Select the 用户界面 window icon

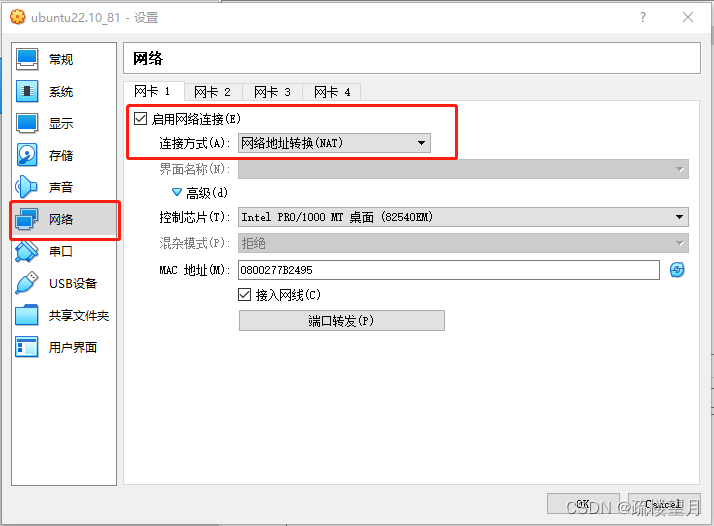point(26,347)
